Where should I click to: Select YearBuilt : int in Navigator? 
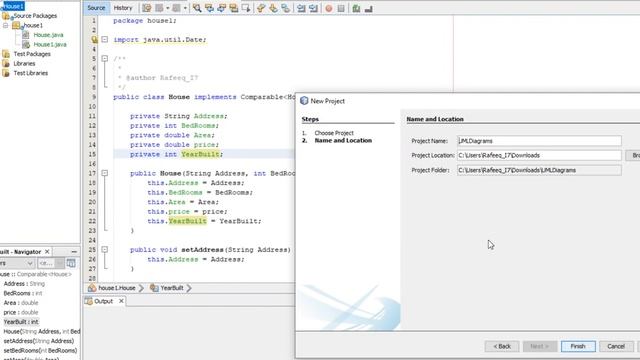tap(21, 322)
